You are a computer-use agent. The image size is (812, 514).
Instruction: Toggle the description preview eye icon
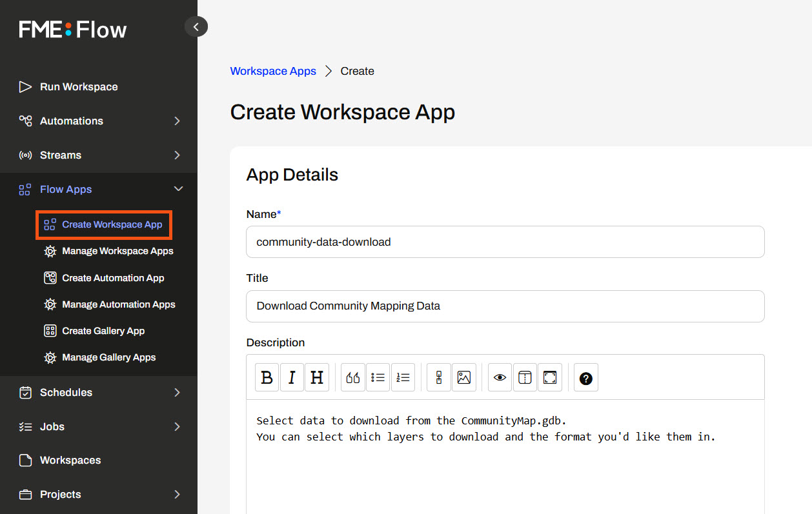(x=500, y=378)
